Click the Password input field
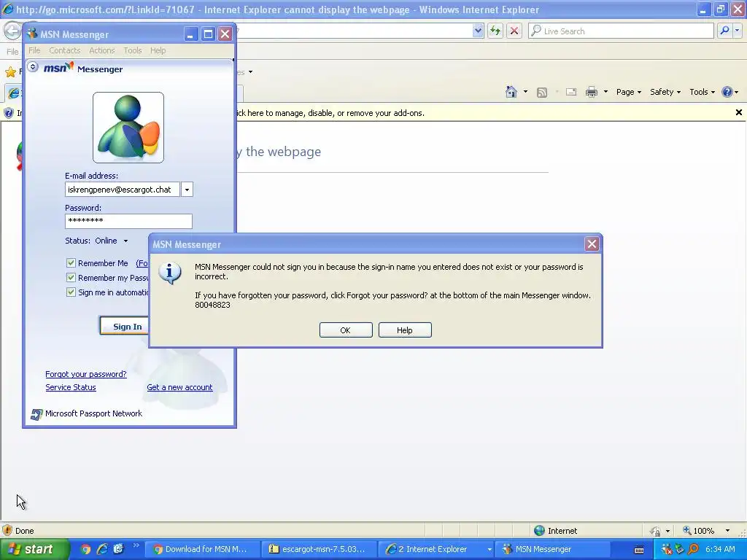This screenshot has height=560, width=747. point(128,221)
